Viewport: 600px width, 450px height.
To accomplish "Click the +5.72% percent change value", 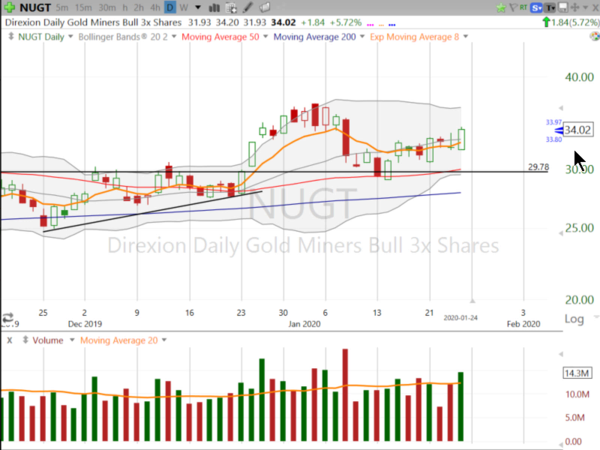I will point(346,23).
